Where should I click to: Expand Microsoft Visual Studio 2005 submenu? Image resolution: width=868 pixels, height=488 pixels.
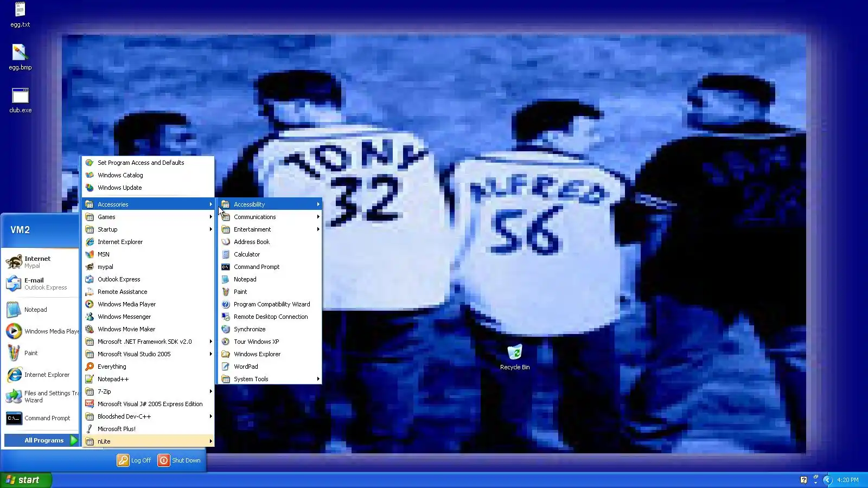pyautogui.click(x=148, y=354)
